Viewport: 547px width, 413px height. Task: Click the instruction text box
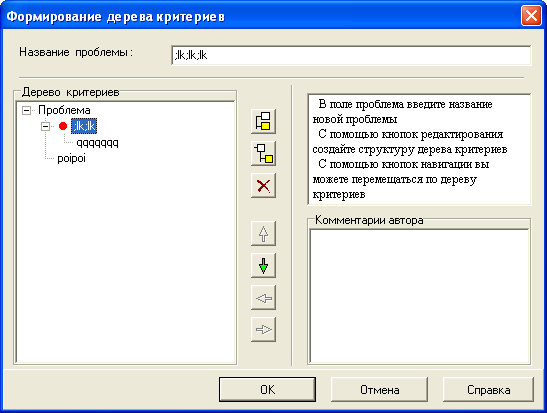[420, 149]
